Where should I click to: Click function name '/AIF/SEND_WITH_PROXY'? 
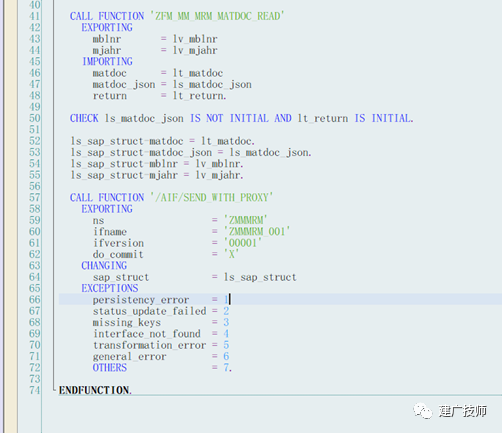click(x=212, y=197)
